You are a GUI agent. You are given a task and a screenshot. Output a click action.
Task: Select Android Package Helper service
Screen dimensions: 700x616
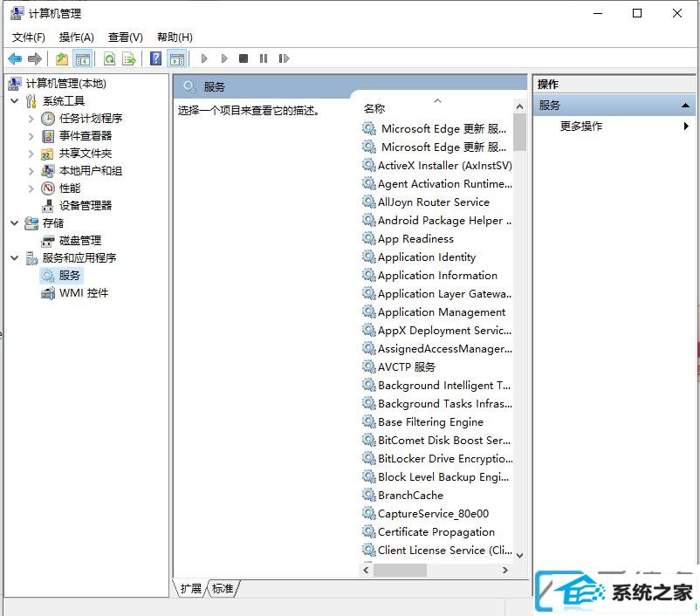click(x=444, y=221)
